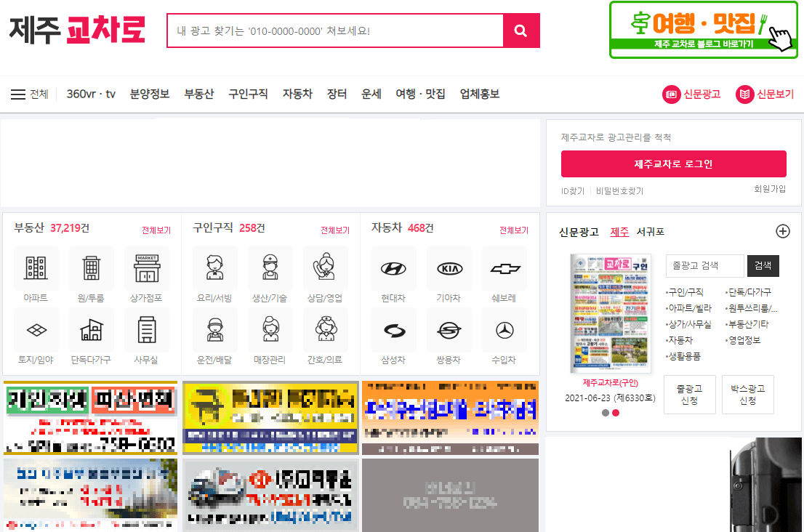Click the 아파트 apartment building icon
This screenshot has width=804, height=532.
coord(36,268)
